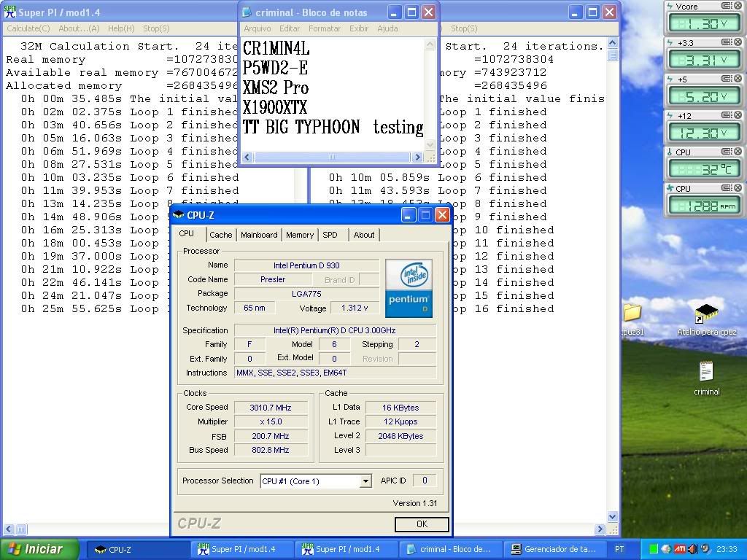Open the volume speaker tray icon
Image resolution: width=747 pixels, height=560 pixels.
(692, 549)
